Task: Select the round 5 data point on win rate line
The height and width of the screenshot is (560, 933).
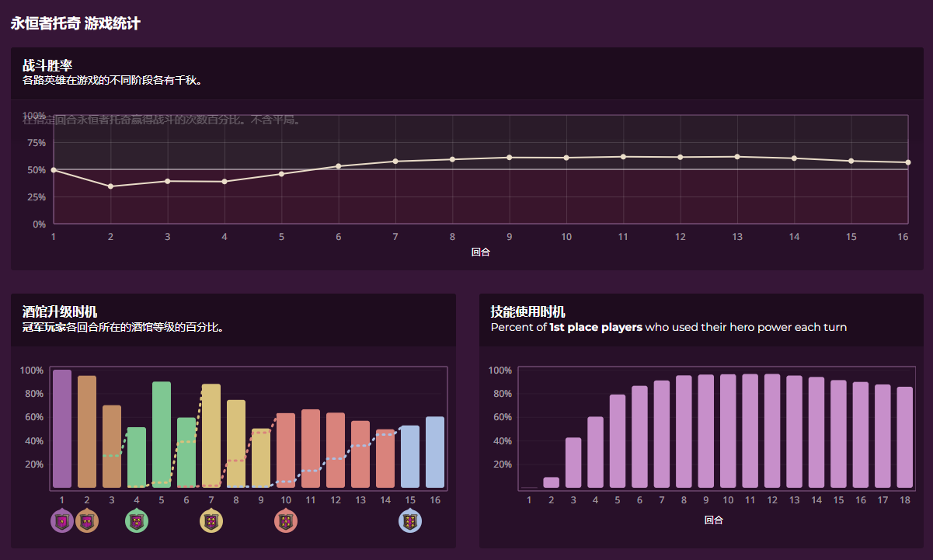Action: [281, 174]
